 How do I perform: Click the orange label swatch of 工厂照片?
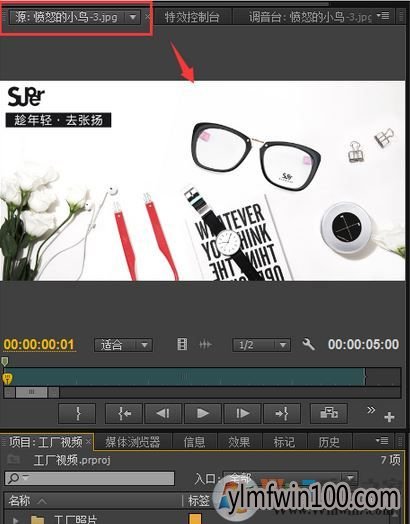tap(195, 519)
